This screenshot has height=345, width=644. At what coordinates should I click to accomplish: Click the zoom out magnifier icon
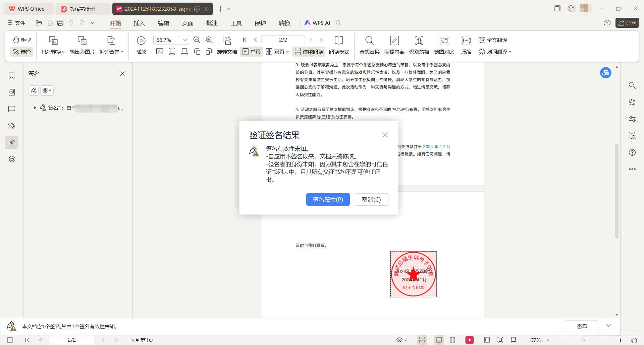197,40
